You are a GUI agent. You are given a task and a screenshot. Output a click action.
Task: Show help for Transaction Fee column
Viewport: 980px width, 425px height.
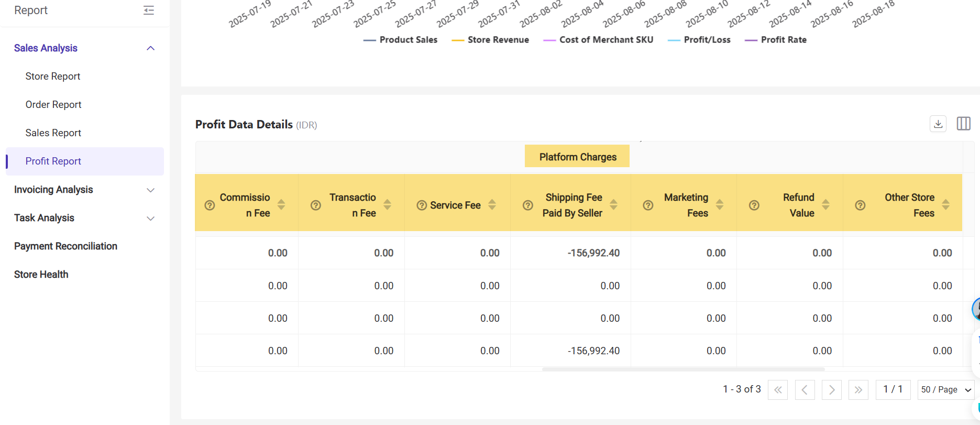coord(316,205)
